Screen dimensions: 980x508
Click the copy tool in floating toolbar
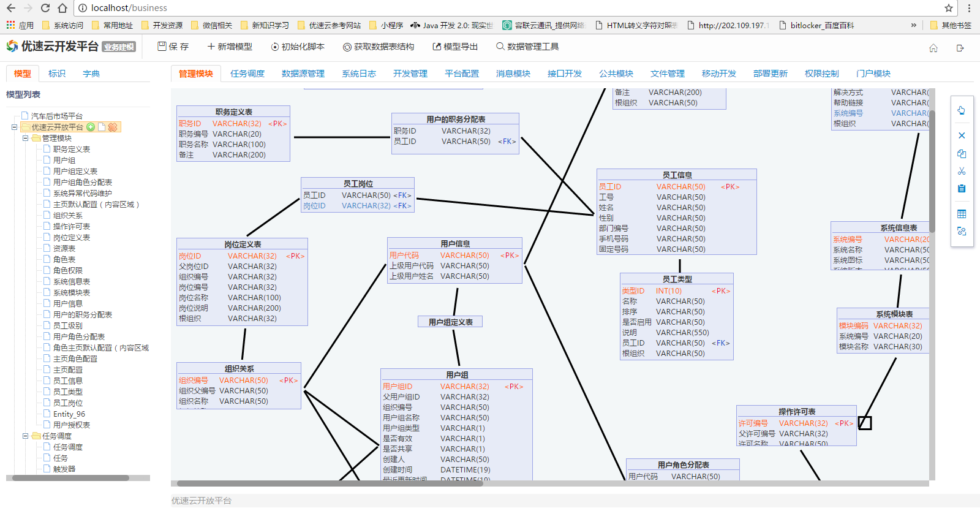point(962,154)
